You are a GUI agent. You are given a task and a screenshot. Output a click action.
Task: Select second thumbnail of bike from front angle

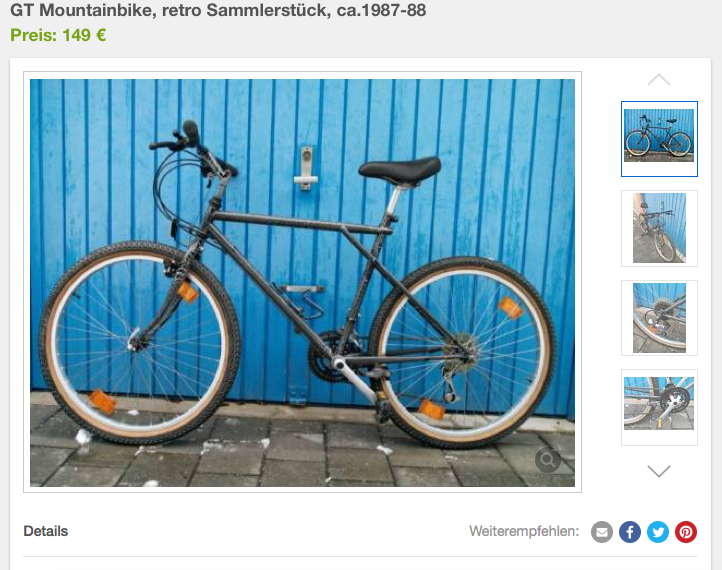[x=659, y=228]
